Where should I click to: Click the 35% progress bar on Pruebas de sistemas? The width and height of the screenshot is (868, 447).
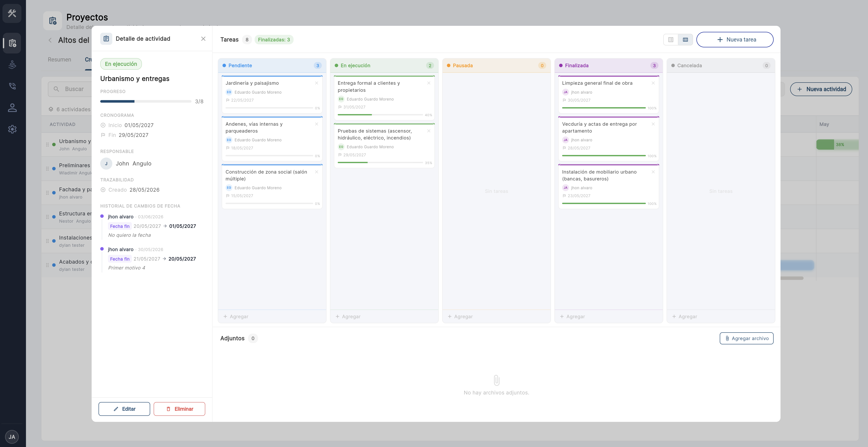pos(380,163)
